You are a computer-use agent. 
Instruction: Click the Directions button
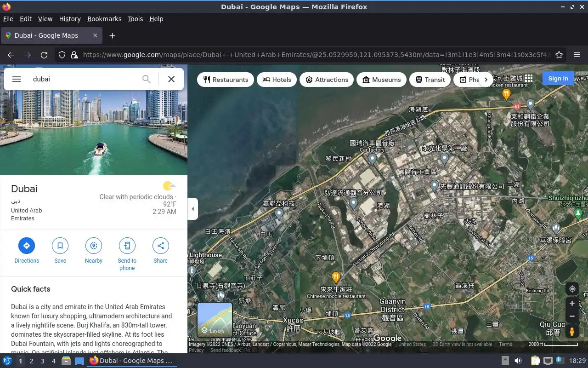(27, 250)
